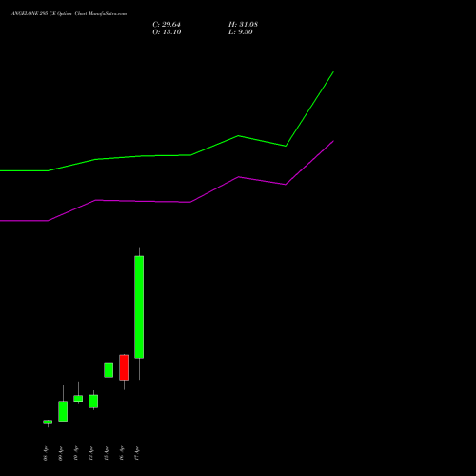Image resolution: width=476 pixels, height=476 pixels.
Task: Click the 17 Apr date label
Action: [x=137, y=454]
